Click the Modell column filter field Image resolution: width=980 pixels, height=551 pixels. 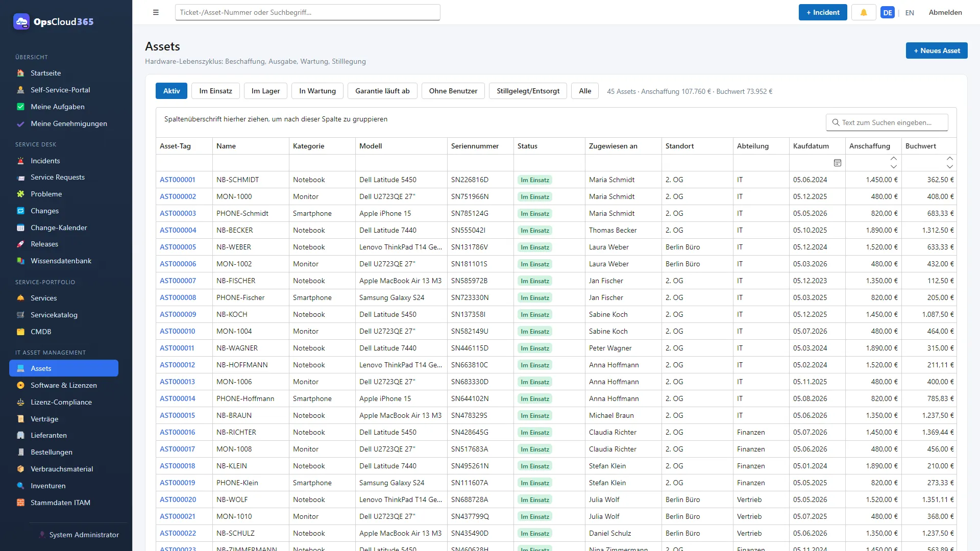[x=401, y=163]
